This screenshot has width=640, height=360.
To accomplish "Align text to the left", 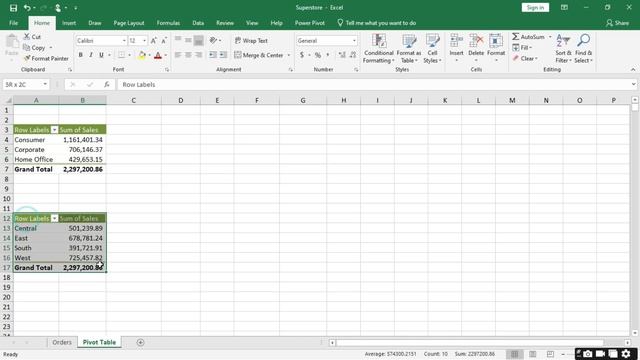I will coord(178,55).
